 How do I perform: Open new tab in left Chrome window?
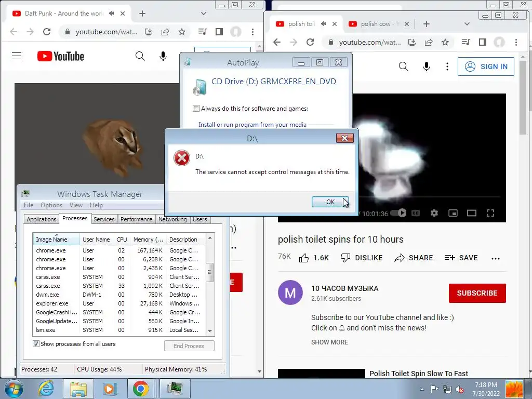pyautogui.click(x=142, y=14)
